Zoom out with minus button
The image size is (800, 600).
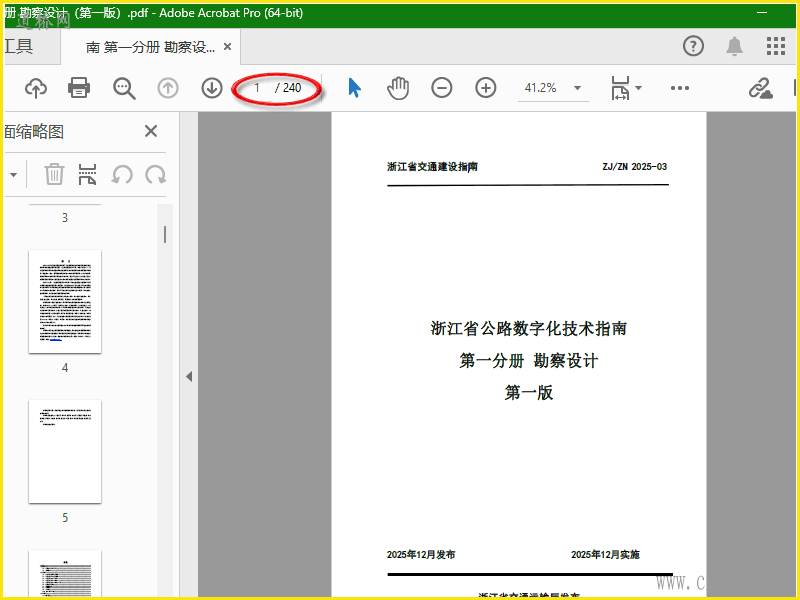442,88
